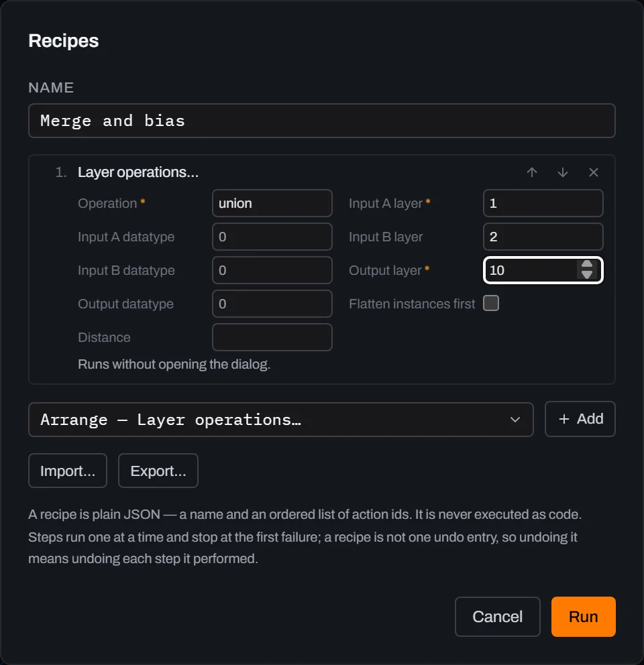This screenshot has height=665, width=644.
Task: Focus the Input B datatype field
Action: (x=272, y=270)
